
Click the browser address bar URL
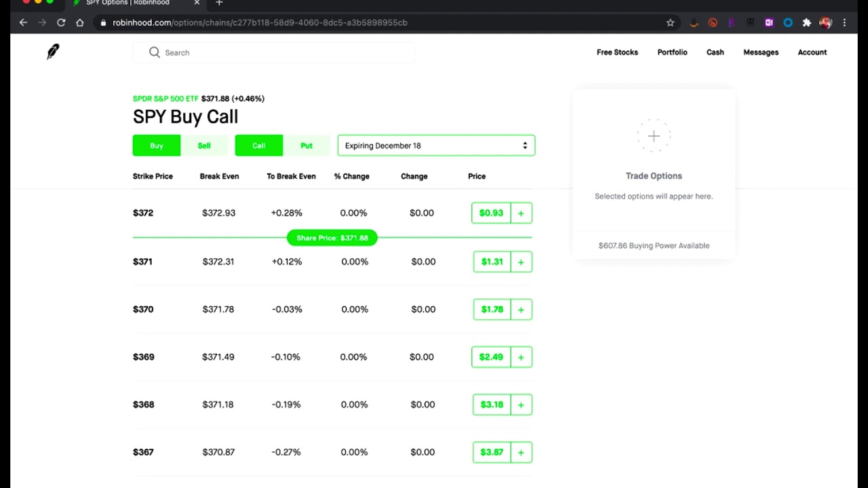coord(260,22)
